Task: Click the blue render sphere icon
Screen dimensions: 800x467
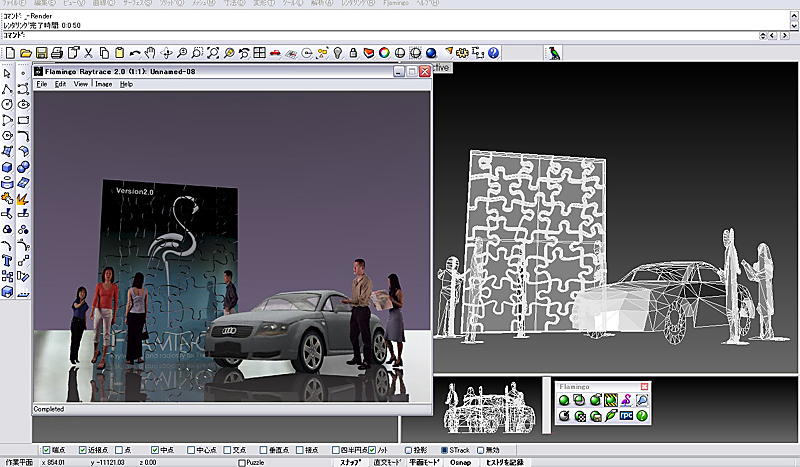Action: coord(431,53)
